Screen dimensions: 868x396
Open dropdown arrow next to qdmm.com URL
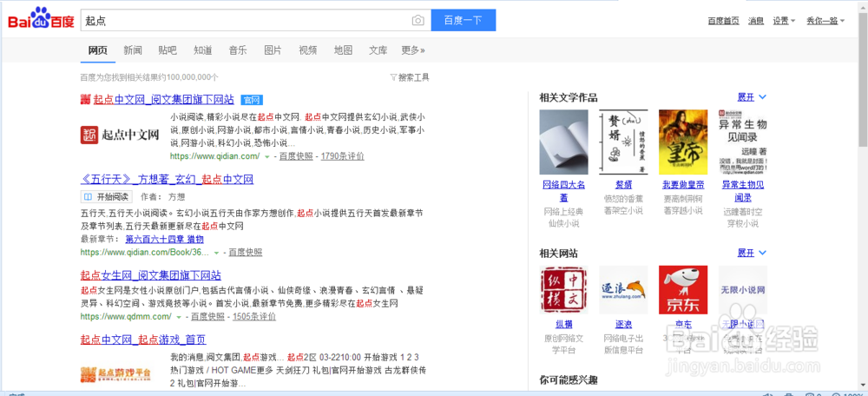tap(178, 317)
